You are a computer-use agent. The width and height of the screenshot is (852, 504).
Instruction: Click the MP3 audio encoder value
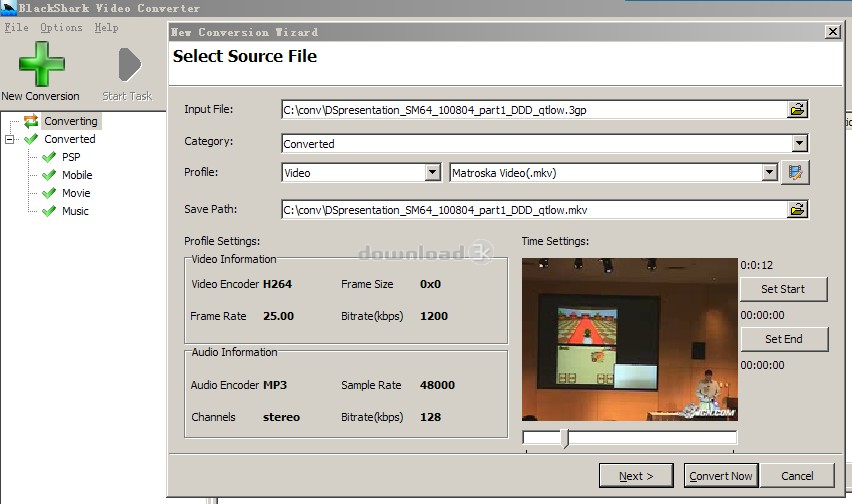pos(275,385)
